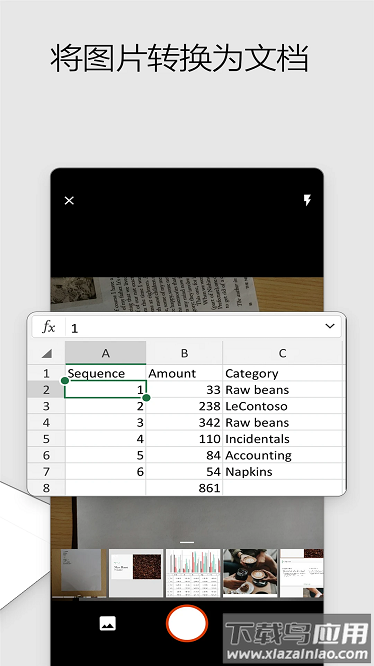Close the camera view with the X icon

point(69,200)
